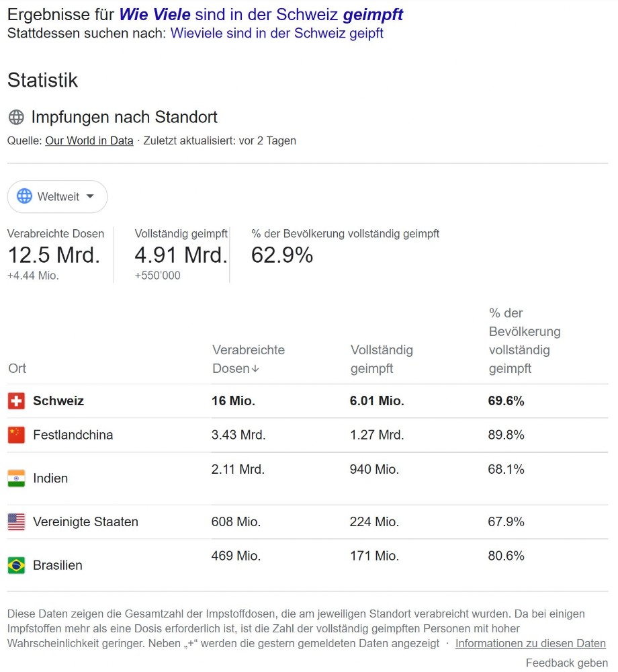Viewport: 618px width, 672px height.
Task: Select the Festlandchina row label
Action: point(73,435)
